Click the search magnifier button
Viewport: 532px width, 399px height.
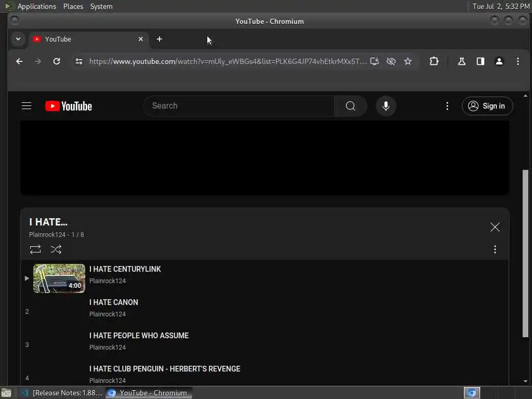click(x=351, y=106)
